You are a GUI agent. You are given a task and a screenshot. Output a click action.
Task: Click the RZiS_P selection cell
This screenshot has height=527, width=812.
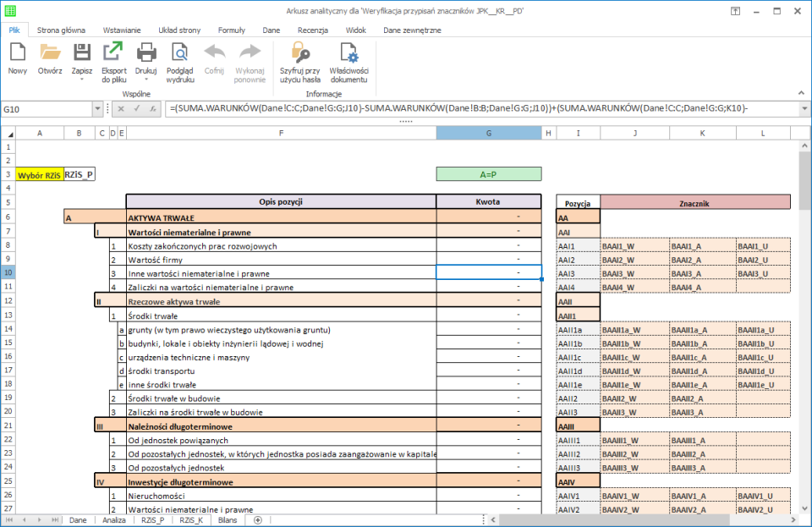click(79, 174)
